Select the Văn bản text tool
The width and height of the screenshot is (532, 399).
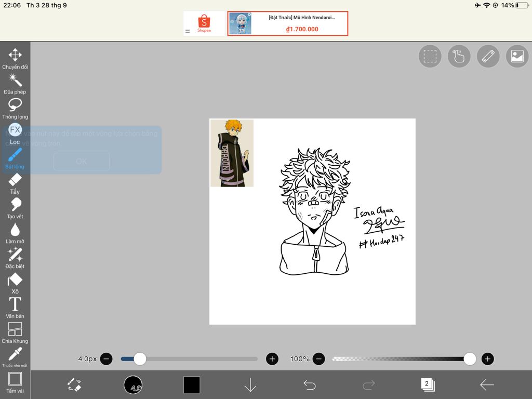[x=15, y=308]
